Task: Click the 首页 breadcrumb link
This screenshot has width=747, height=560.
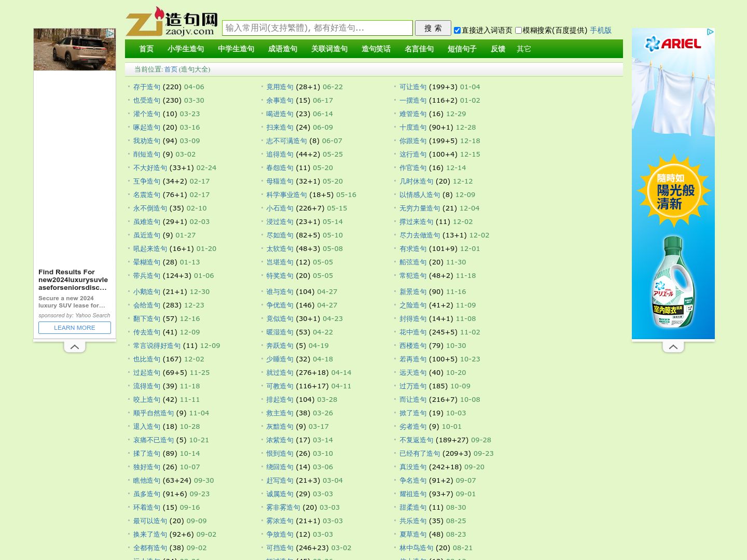Action: (171, 69)
